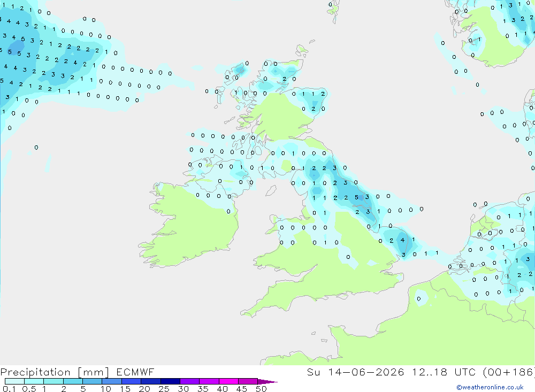Click the "[mm]" unit label
535x392 pixels.
[94, 372]
